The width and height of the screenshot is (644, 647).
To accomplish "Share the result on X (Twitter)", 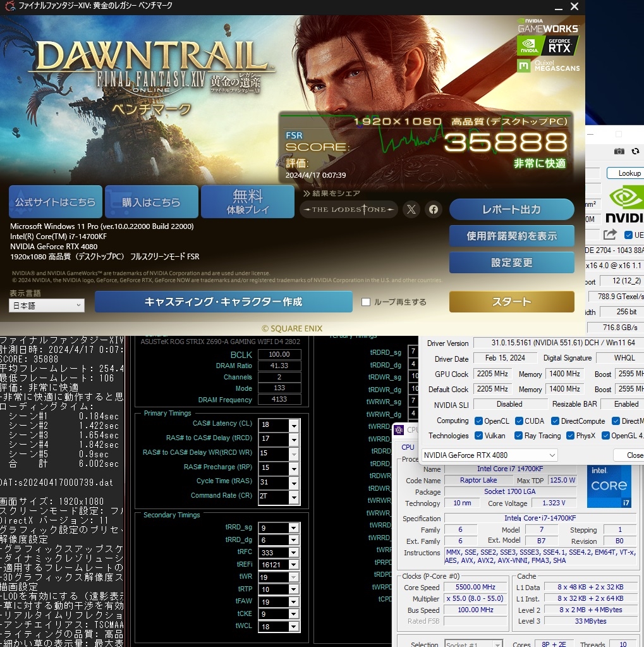I will click(411, 209).
